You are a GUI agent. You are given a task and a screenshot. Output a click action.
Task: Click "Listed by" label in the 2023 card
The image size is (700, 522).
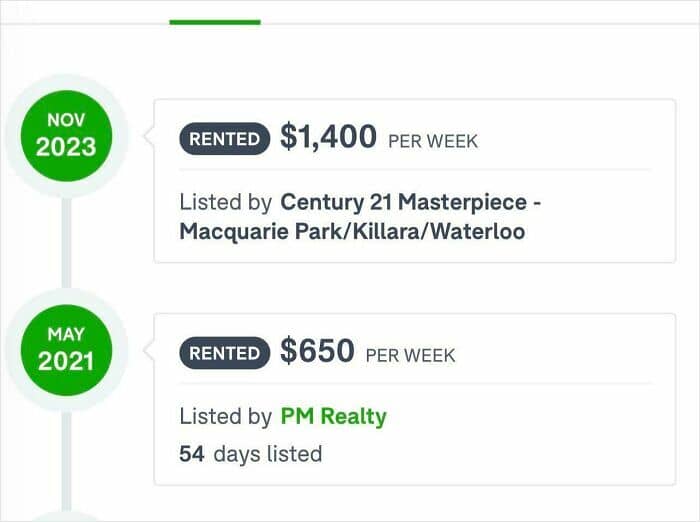tap(225, 202)
